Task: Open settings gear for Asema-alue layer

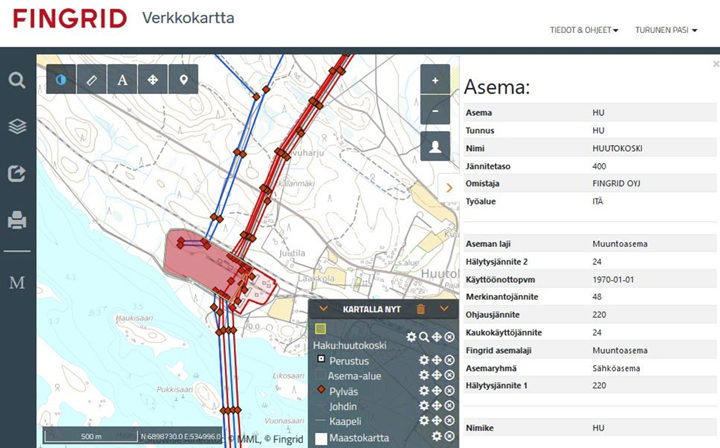Action: point(424,375)
